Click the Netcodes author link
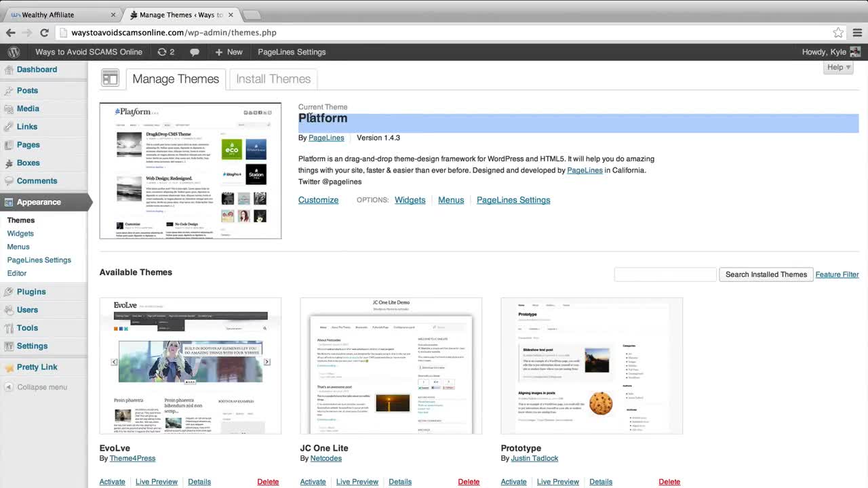The height and width of the screenshot is (488, 868). 325,458
